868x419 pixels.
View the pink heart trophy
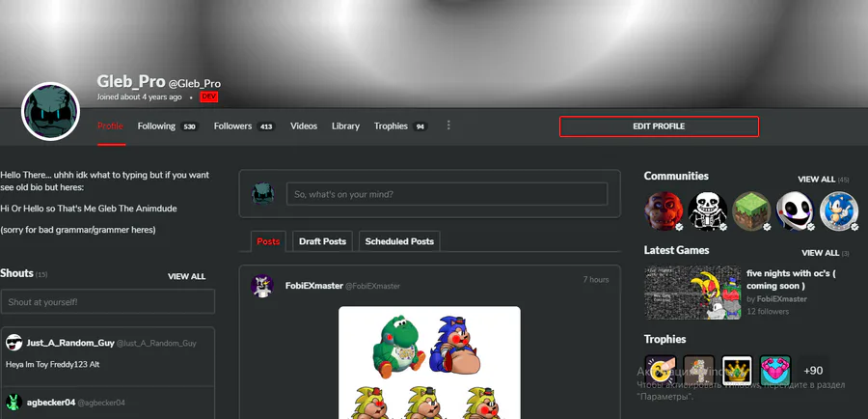click(x=775, y=370)
